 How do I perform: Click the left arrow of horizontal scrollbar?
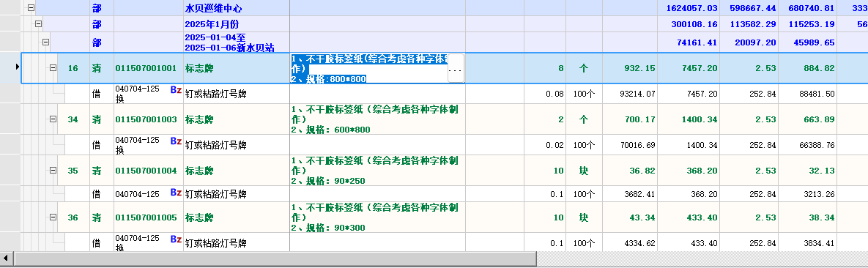pyautogui.click(x=6, y=258)
